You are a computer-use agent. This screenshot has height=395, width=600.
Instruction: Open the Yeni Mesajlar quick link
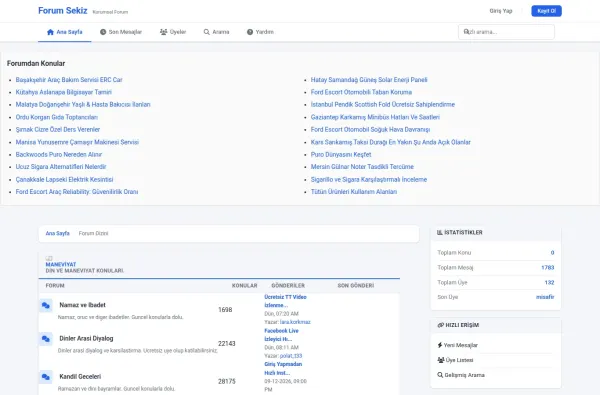(x=457, y=345)
